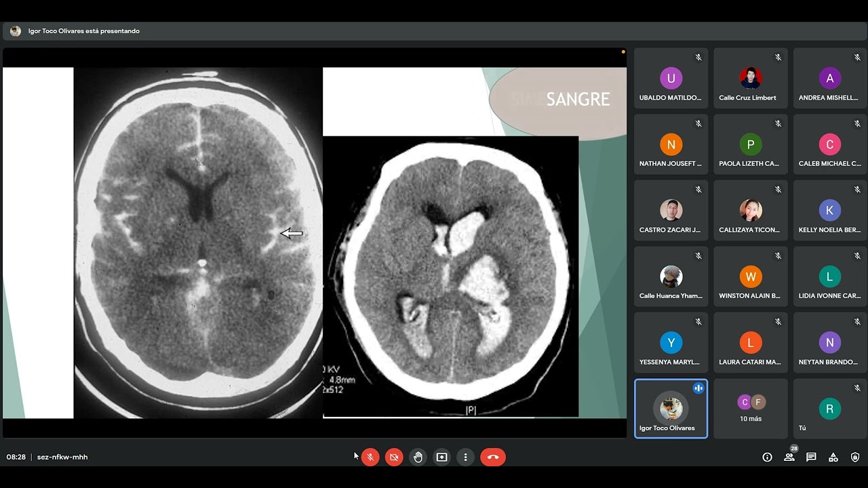Image resolution: width=868 pixels, height=488 pixels.
Task: Select Calle Huanca Yham participant tile
Action: coord(671,277)
